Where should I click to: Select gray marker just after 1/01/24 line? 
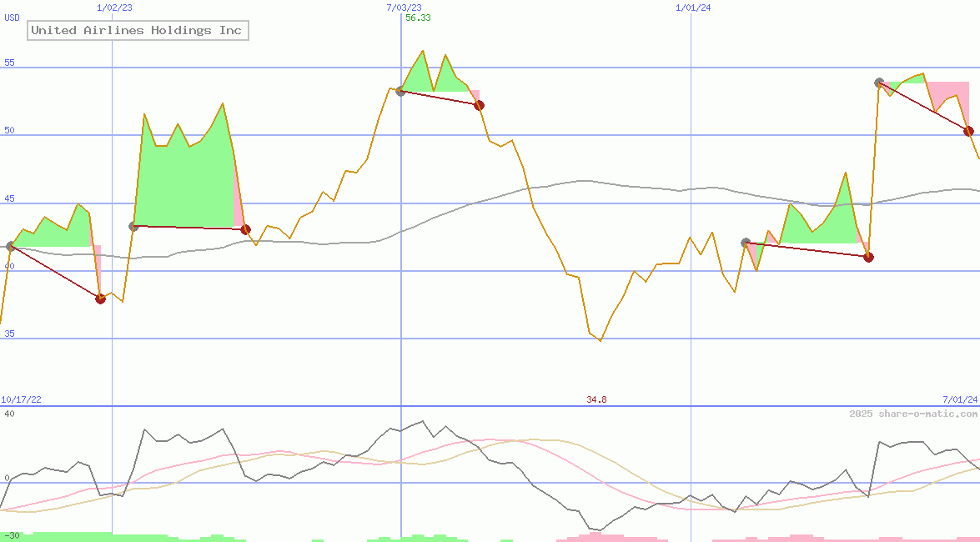point(746,243)
